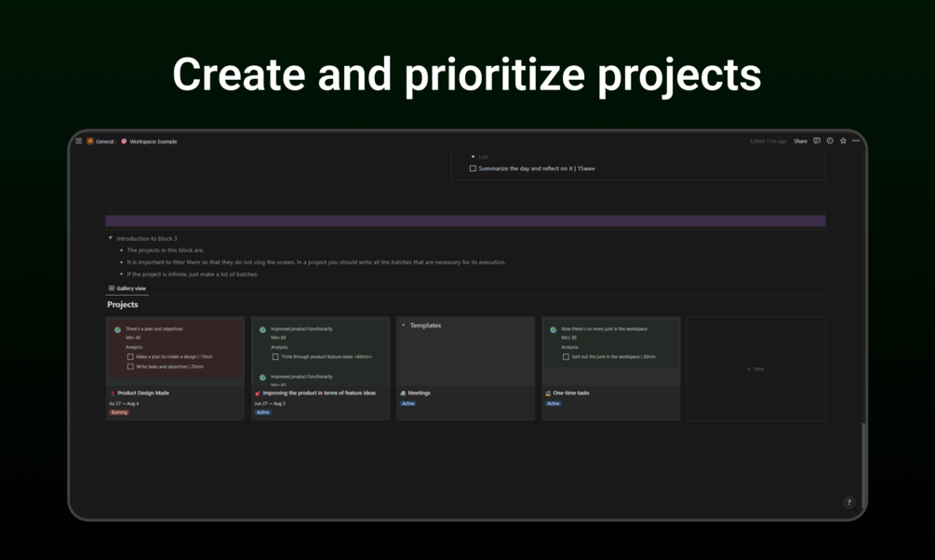Click the purple divider color block
The image size is (935, 560).
click(465, 221)
